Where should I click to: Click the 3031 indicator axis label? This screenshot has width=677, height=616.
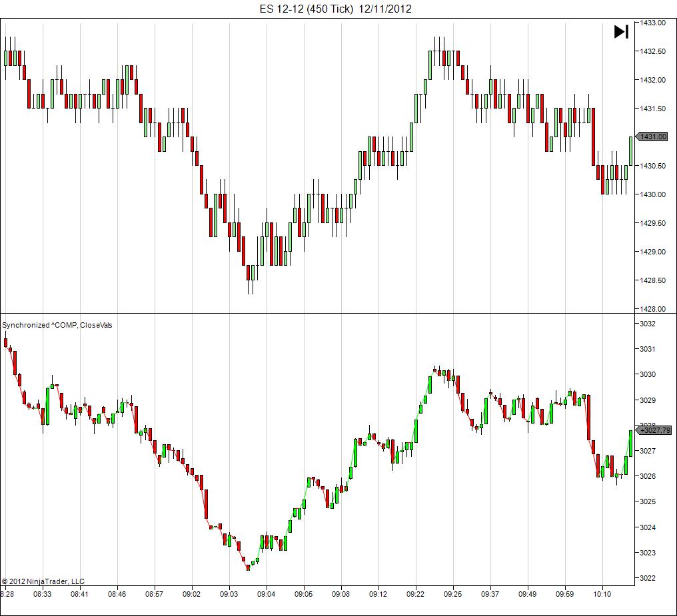pos(647,349)
